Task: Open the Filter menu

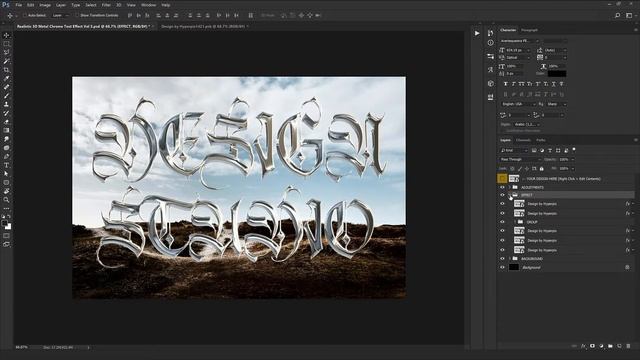Action: (x=106, y=5)
